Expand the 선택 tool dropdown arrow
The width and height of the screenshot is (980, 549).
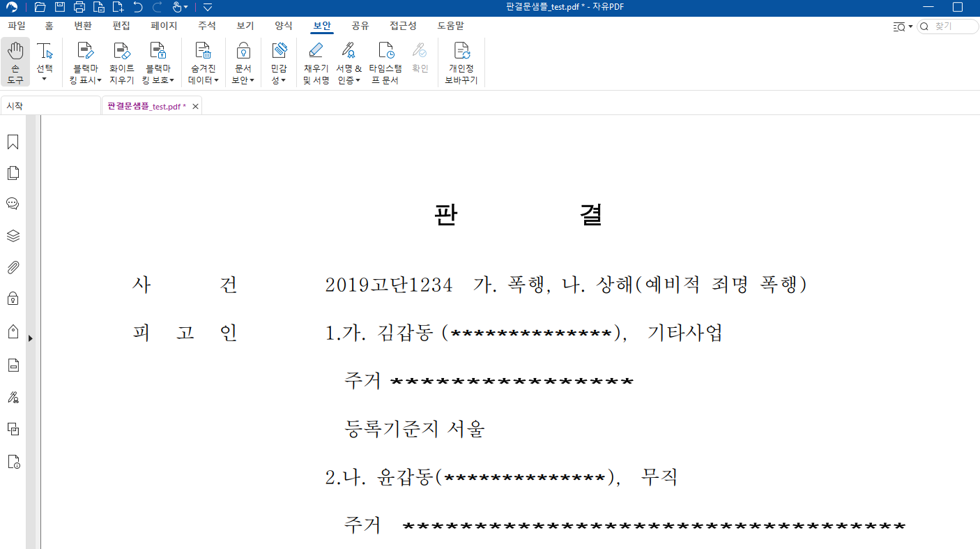point(45,80)
